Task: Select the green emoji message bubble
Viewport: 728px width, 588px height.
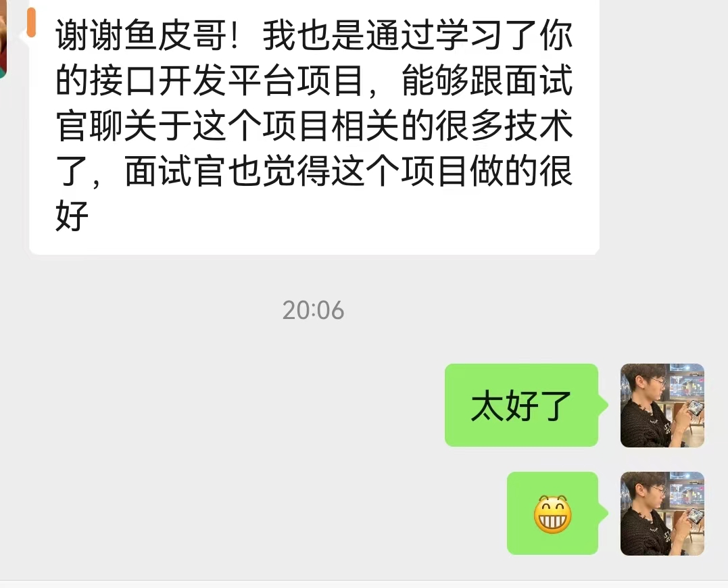Action: pyautogui.click(x=552, y=513)
